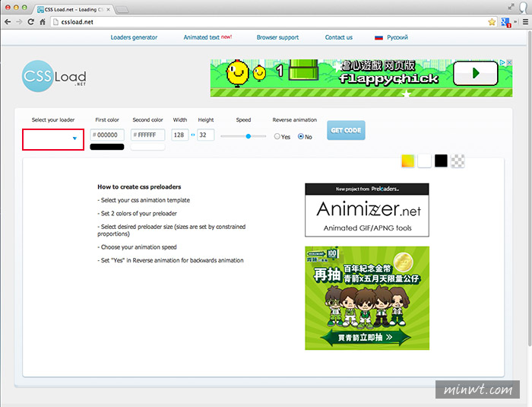Screen dimensions: 532x407
Task: Open the Animated text link
Action: click(x=201, y=37)
